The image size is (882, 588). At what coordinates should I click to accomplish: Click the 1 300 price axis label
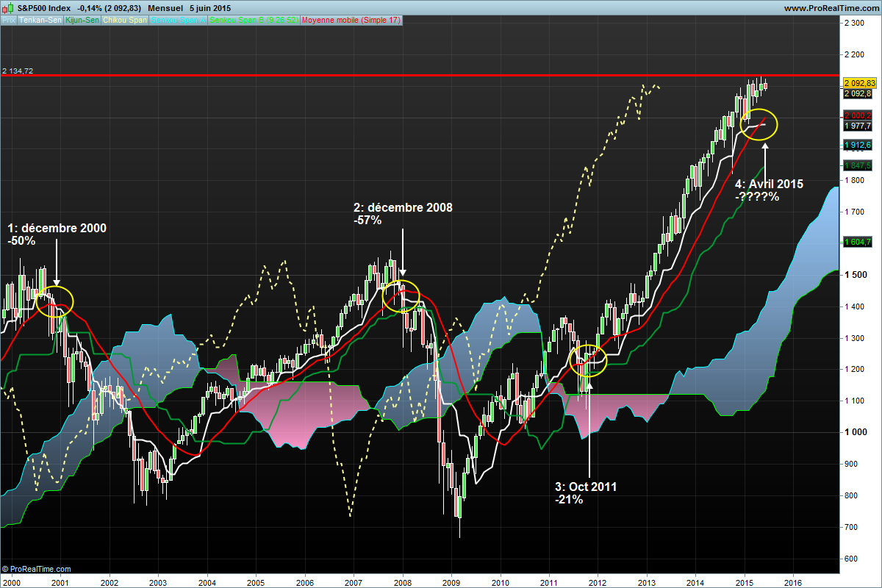[x=855, y=337]
